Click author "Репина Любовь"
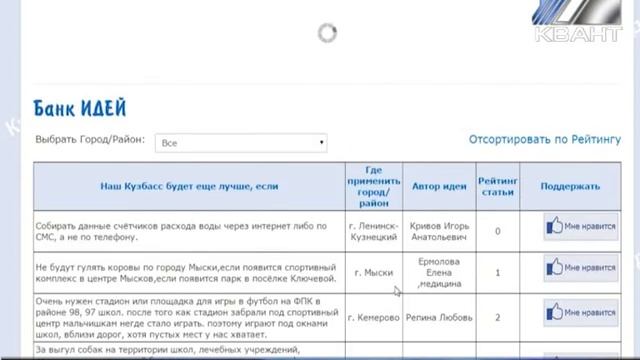This screenshot has width=640, height=360. pos(439,318)
